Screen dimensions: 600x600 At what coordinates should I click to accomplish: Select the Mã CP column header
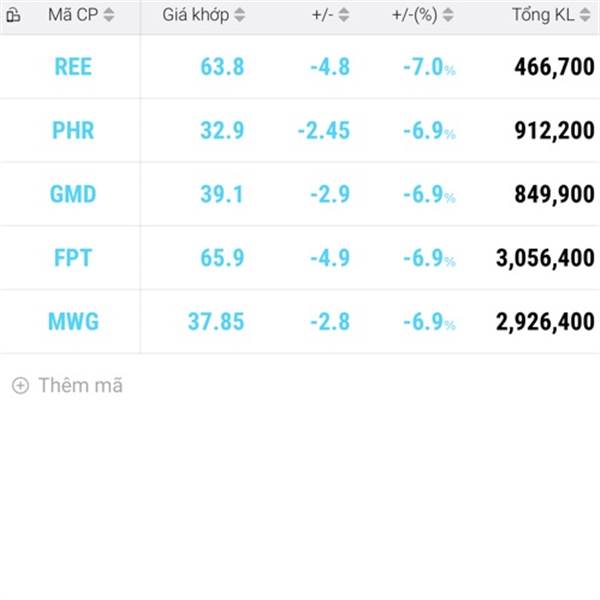pos(73,15)
